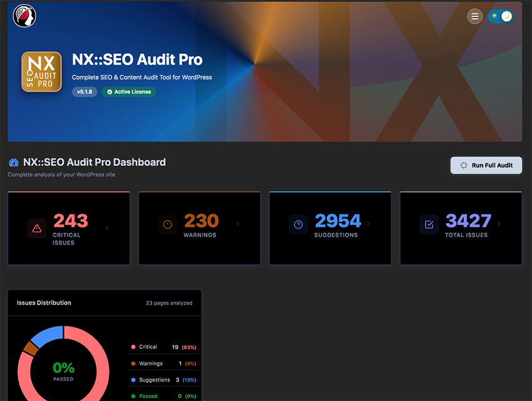Click the Complete SEO & Content Audit Tool tagline

click(x=142, y=78)
